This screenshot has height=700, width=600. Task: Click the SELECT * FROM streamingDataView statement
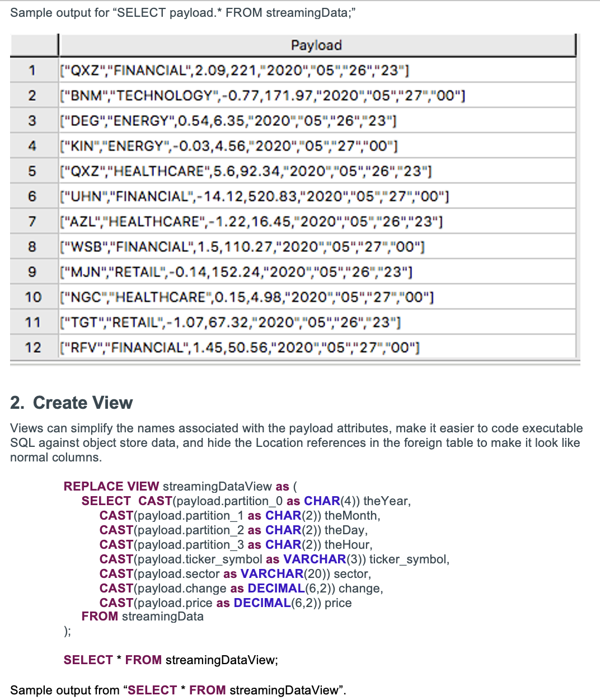171,660
